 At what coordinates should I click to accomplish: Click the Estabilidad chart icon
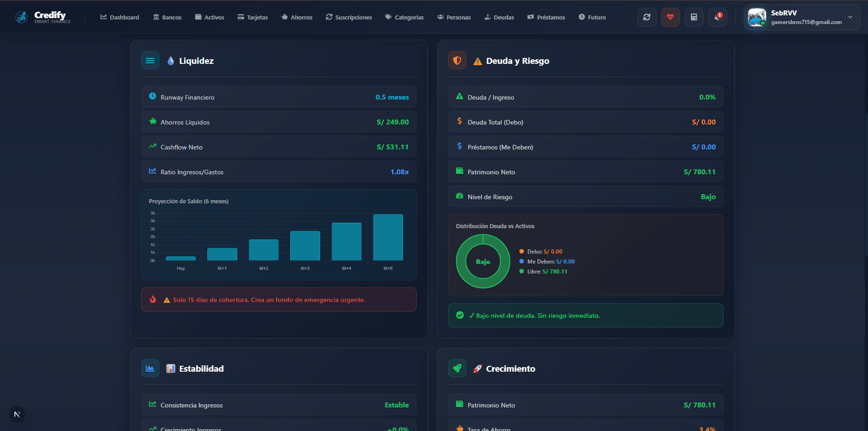[x=150, y=368]
